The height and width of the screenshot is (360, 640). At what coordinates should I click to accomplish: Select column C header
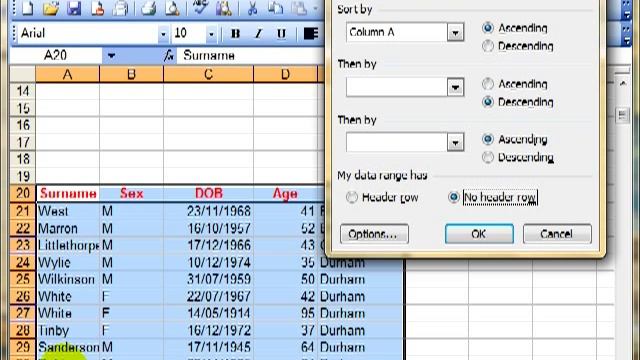click(x=208, y=75)
